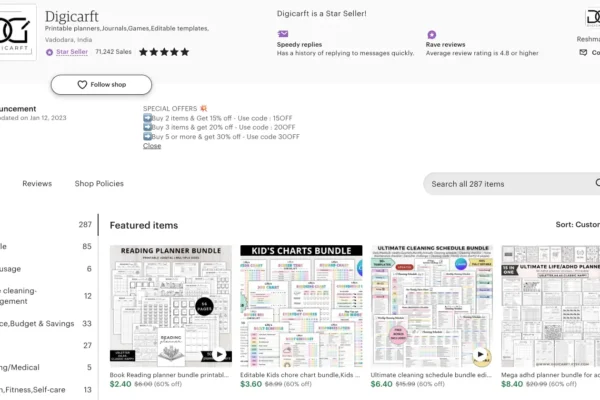Play the Ultimate Cleaning Schedule video
This screenshot has height=400, width=600.
[x=481, y=354]
